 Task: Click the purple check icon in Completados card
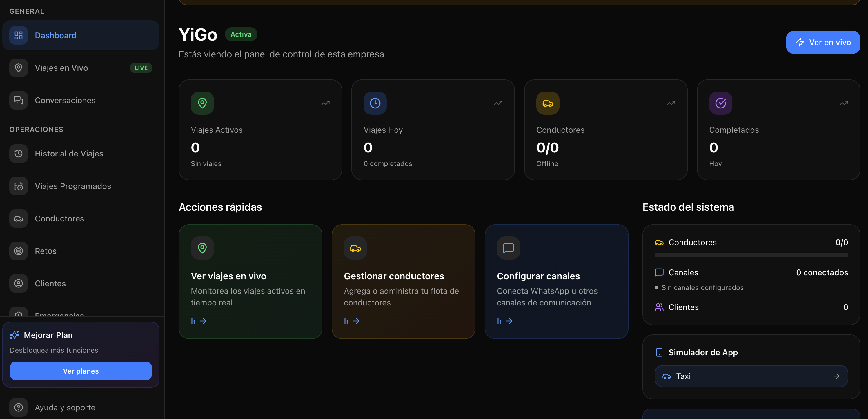coord(721,103)
